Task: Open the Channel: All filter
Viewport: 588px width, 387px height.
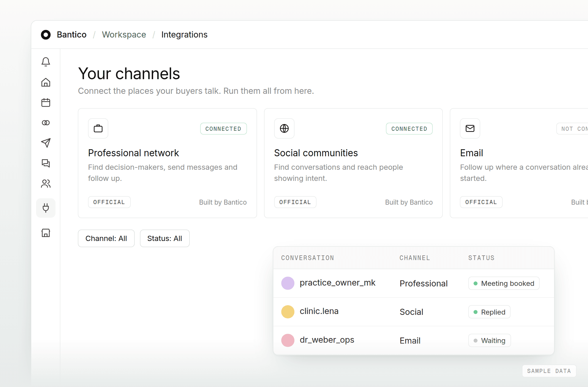Action: pyautogui.click(x=106, y=238)
